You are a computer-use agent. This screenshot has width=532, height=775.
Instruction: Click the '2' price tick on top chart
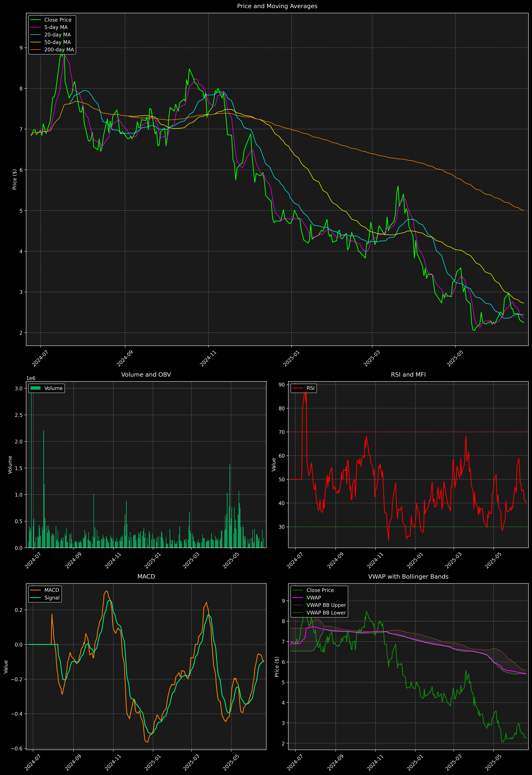tap(21, 333)
